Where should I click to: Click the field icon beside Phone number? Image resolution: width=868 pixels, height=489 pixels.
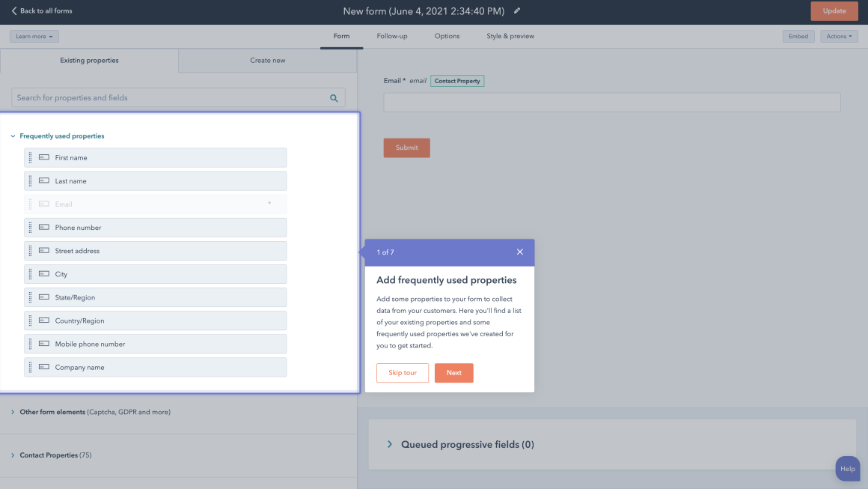[x=45, y=227]
